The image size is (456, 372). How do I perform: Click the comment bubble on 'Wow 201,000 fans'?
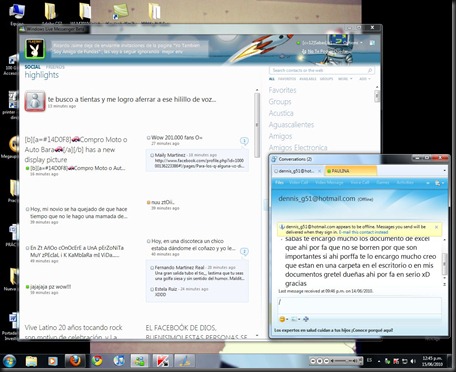pos(244,141)
